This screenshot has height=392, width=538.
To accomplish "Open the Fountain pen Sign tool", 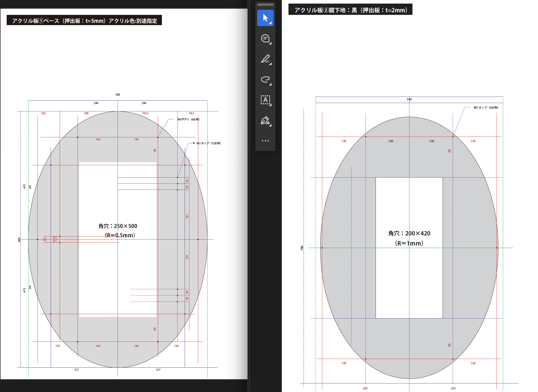I will coord(265,120).
